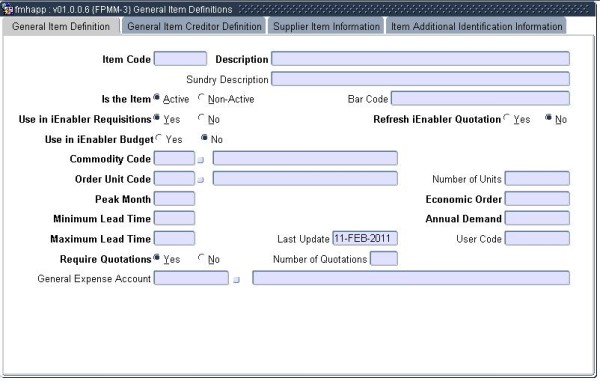600x381 pixels.
Task: Click into the Description text field
Action: pos(421,59)
